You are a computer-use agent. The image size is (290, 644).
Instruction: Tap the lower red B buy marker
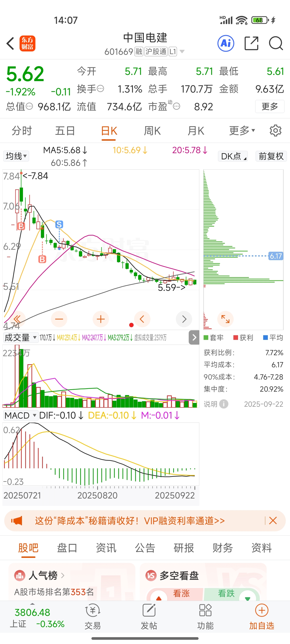click(x=42, y=259)
